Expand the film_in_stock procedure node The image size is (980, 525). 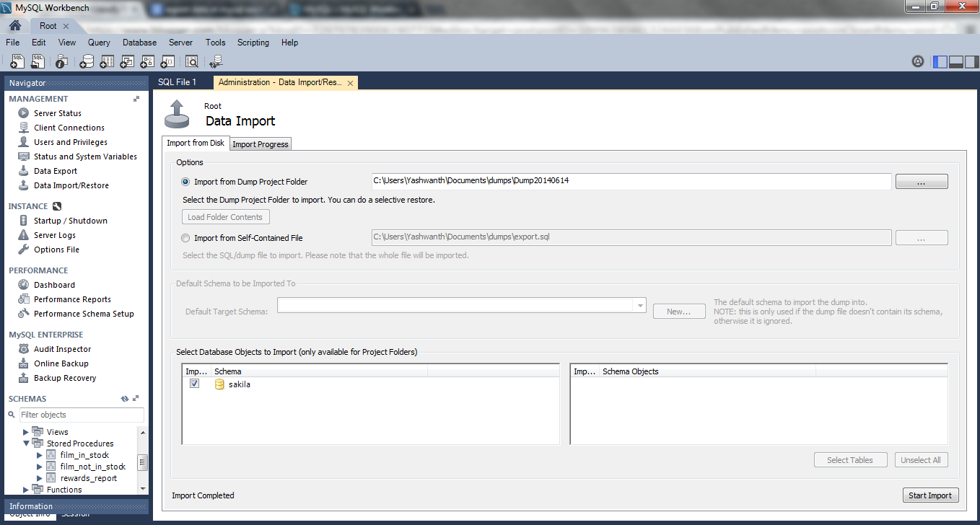pyautogui.click(x=39, y=454)
